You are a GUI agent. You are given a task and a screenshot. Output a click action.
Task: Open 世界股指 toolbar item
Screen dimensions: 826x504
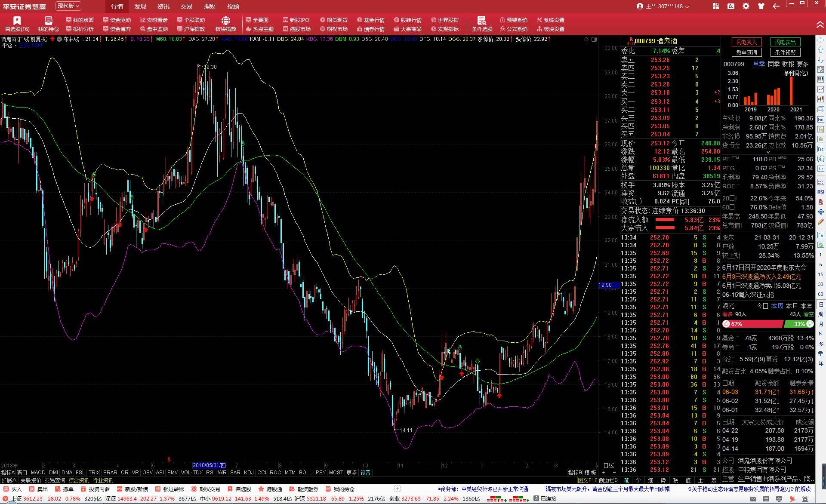point(444,20)
